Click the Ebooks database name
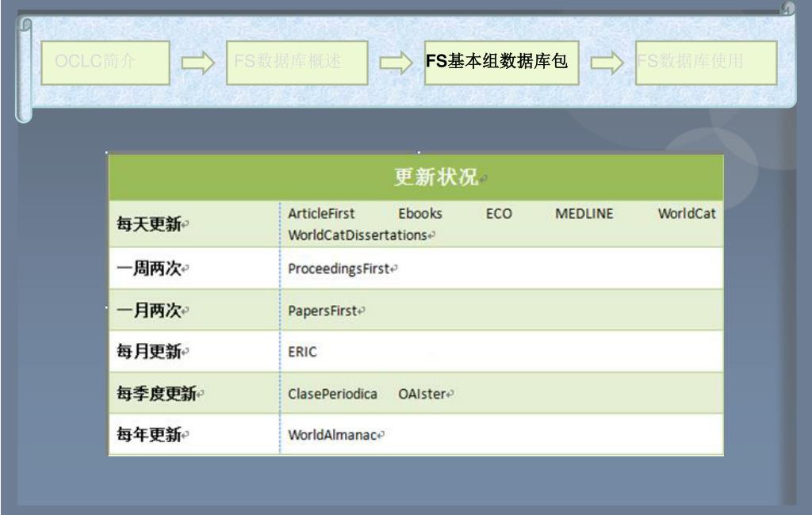The width and height of the screenshot is (812, 515). [420, 213]
